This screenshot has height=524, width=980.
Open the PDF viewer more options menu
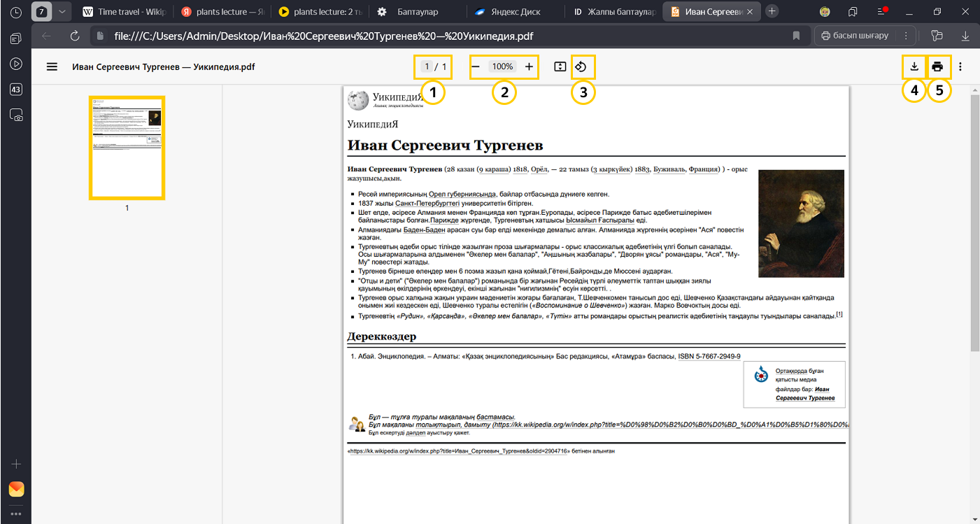click(x=960, y=67)
